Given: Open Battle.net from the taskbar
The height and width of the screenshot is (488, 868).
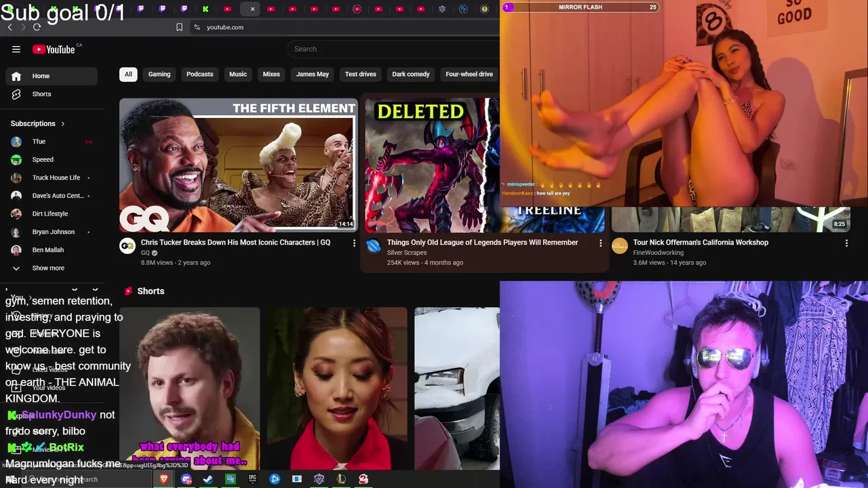Looking at the screenshot, I should click(275, 479).
